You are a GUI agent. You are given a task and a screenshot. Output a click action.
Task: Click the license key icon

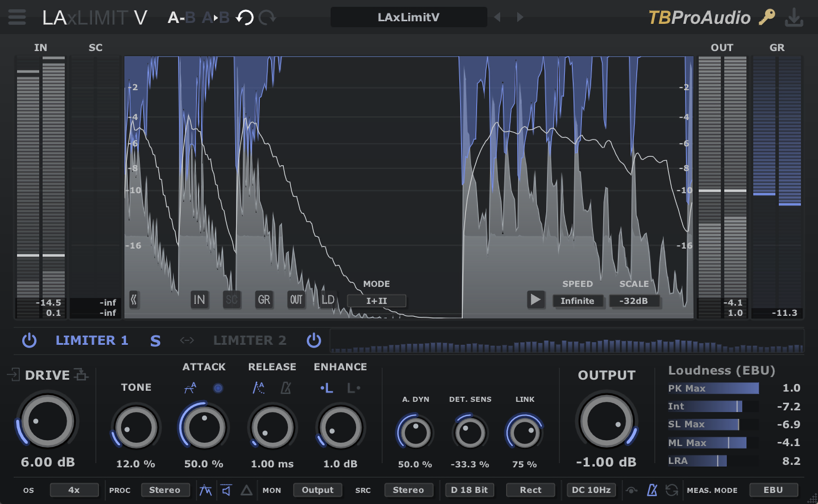click(x=767, y=17)
